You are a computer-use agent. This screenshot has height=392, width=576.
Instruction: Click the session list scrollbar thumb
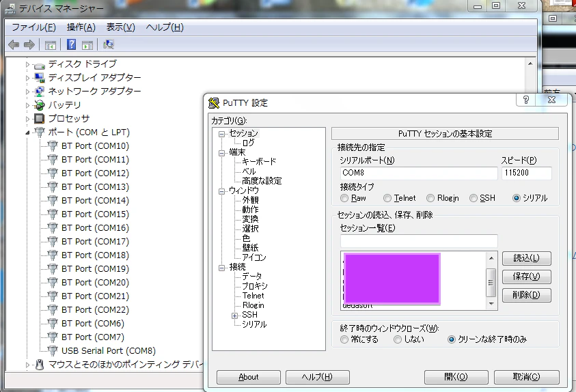pos(491,282)
